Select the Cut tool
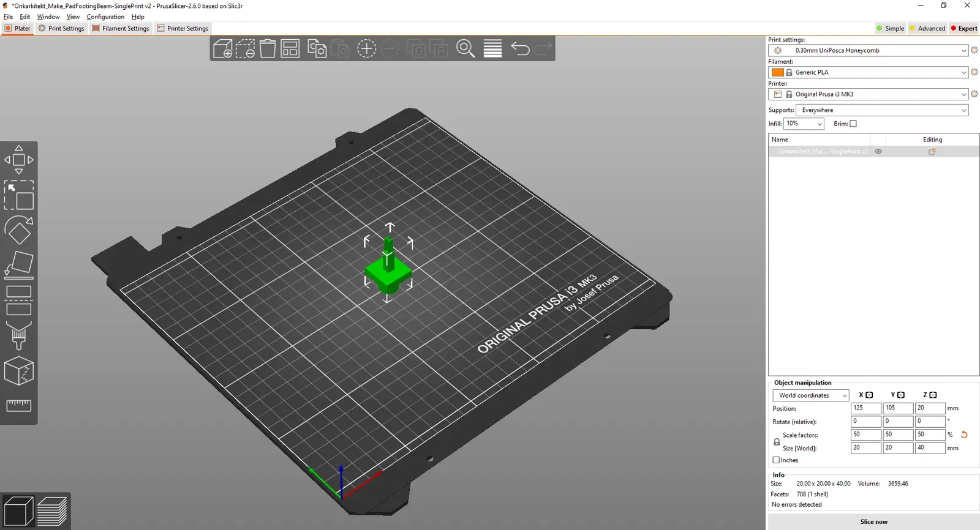Screen dimensions: 980x530 (x=19, y=300)
